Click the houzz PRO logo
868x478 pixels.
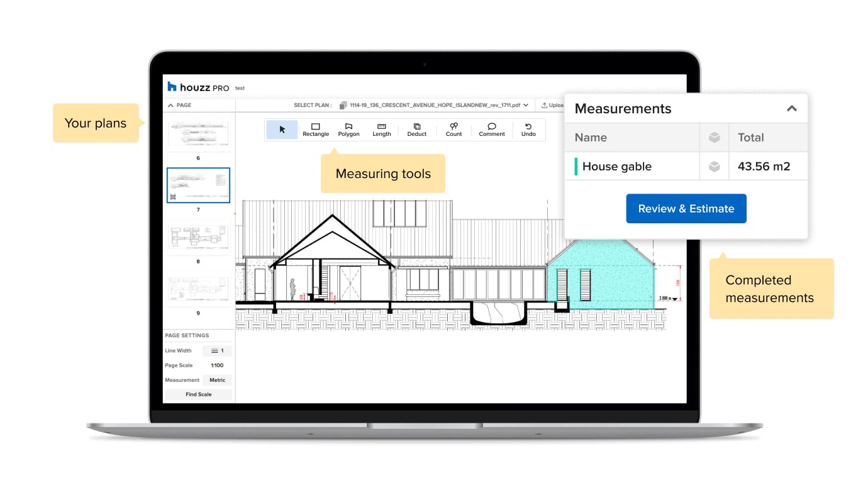tap(198, 87)
